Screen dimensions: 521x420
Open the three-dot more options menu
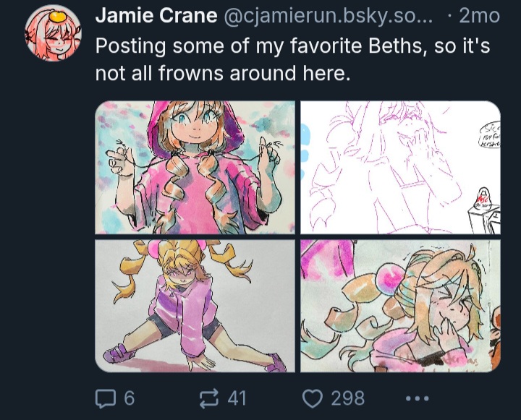pyautogui.click(x=418, y=398)
